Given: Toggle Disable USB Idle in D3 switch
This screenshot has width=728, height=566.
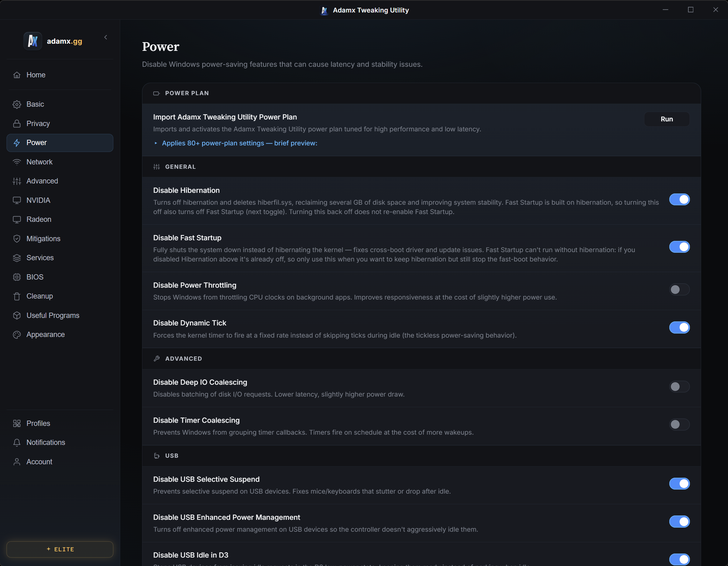Looking at the screenshot, I should pos(679,559).
